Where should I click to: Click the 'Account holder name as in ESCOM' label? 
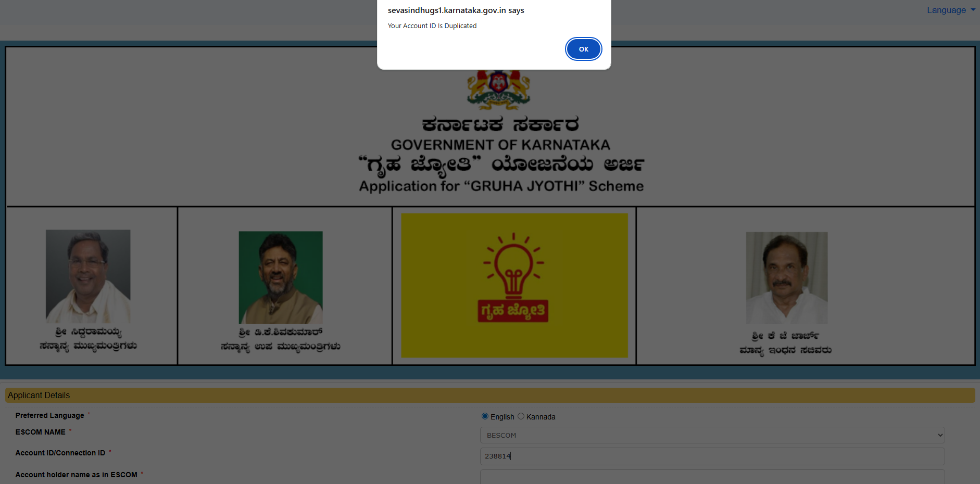[77, 475]
